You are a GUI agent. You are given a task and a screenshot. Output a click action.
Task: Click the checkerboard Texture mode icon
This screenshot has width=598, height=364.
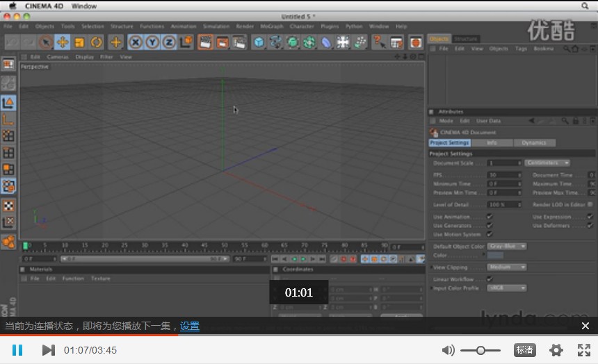[x=8, y=206]
